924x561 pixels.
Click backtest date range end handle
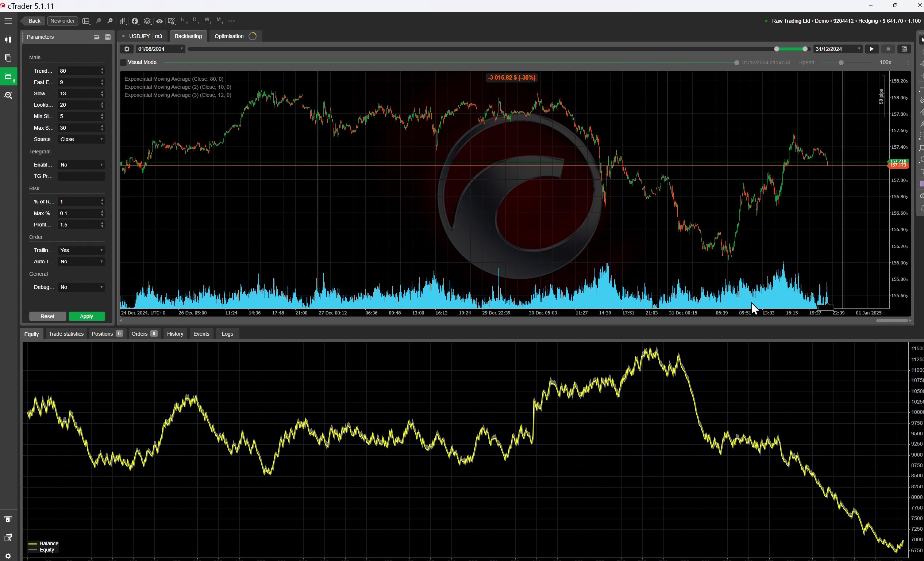(x=805, y=49)
